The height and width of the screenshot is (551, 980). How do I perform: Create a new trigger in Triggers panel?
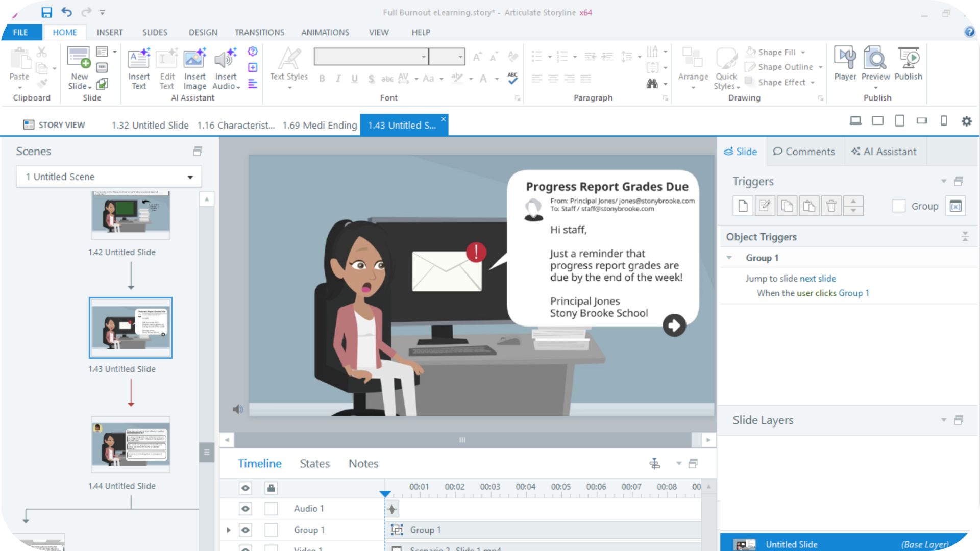click(743, 206)
